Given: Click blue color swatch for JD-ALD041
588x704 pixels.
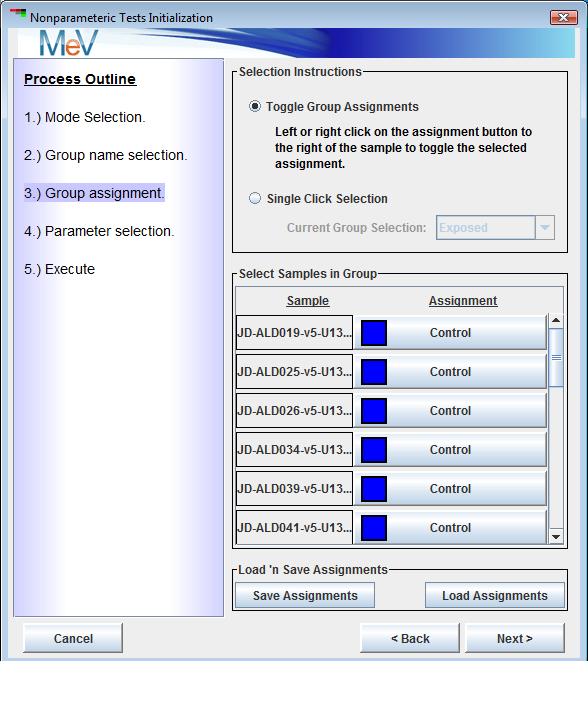Looking at the screenshot, I should [374, 528].
